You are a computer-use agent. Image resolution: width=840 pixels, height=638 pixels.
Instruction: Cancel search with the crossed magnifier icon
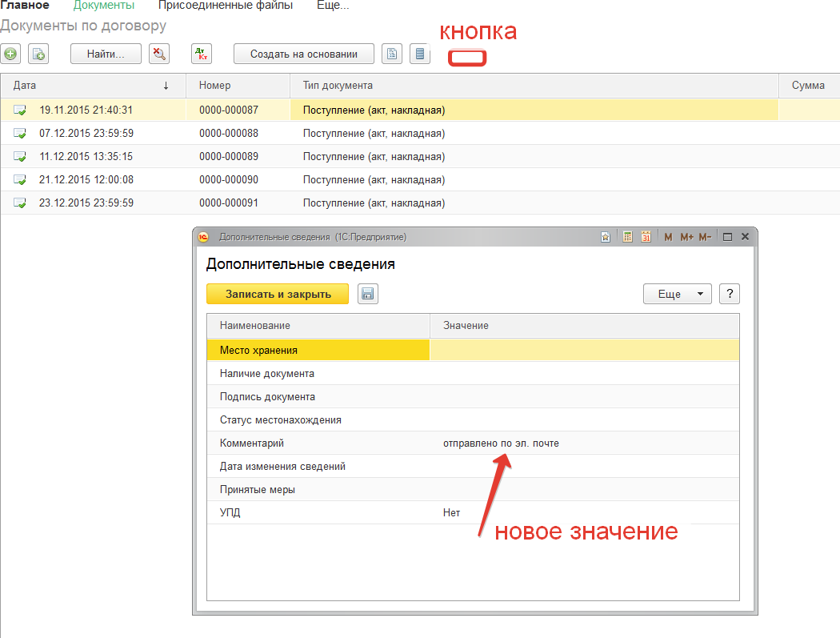(x=159, y=54)
